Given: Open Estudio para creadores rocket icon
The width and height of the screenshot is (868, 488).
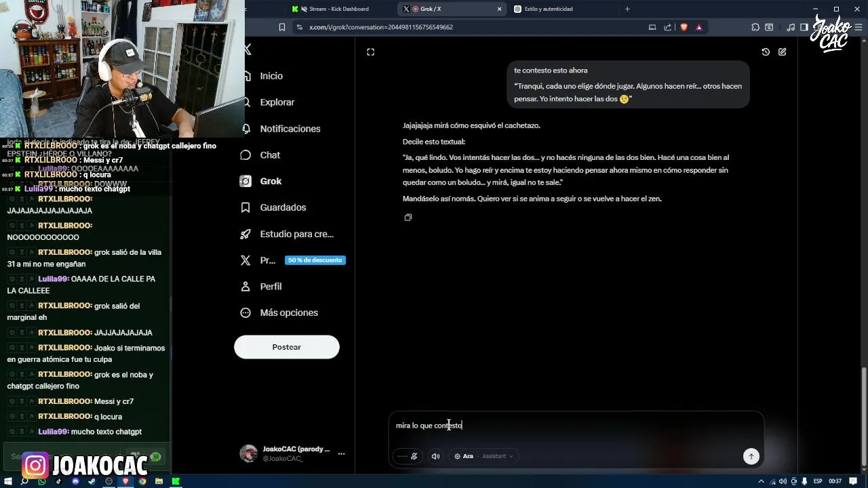Looking at the screenshot, I should (x=245, y=234).
